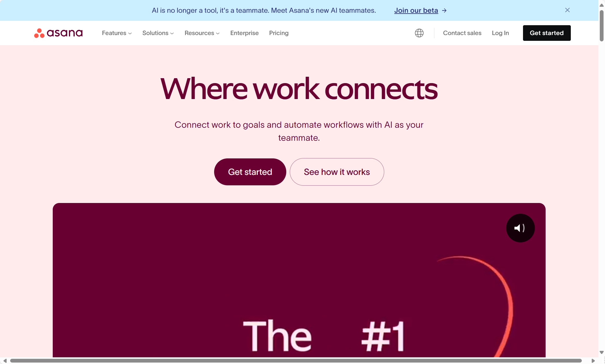
Task: Toggle audio mute button on video
Action: pos(520,228)
